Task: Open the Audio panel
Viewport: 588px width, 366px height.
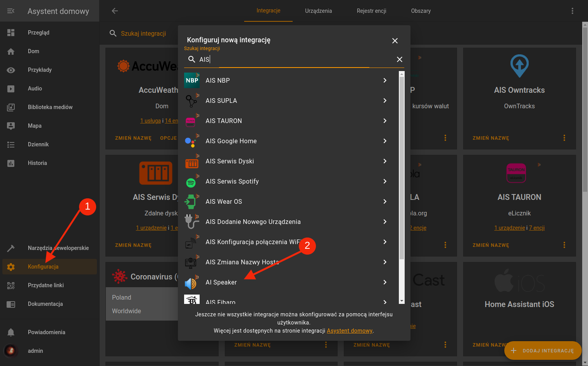Action: coord(50,88)
